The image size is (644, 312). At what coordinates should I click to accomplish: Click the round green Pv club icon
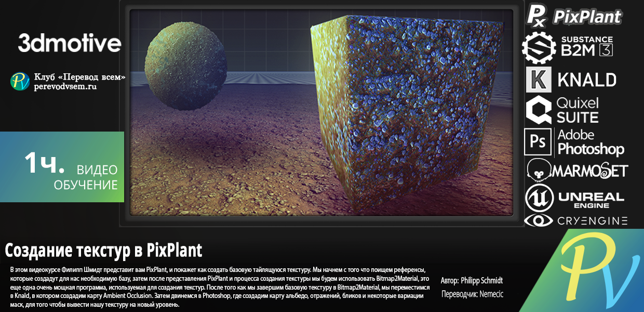pyautogui.click(x=20, y=81)
